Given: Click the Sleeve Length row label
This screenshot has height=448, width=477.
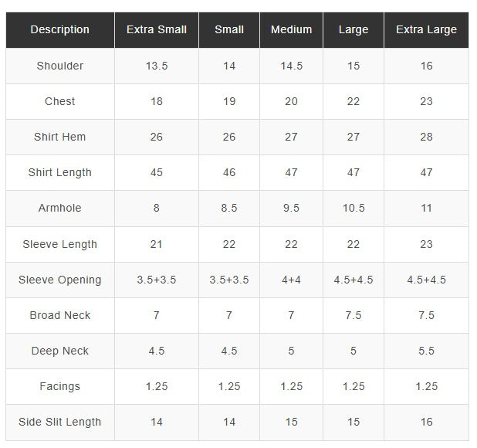Looking at the screenshot, I should point(59,244).
